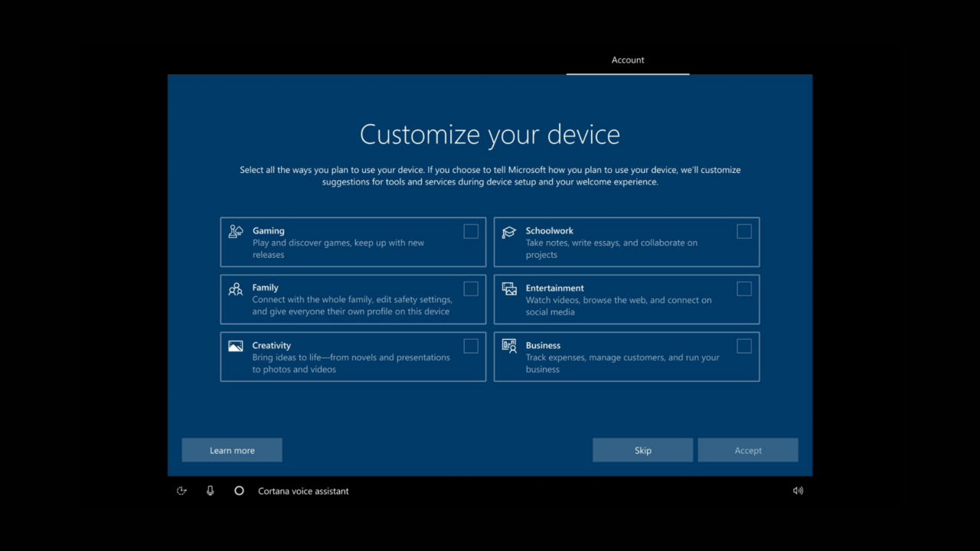Click the Cortana voice assistant label
Image resolution: width=980 pixels, height=551 pixels.
[303, 491]
